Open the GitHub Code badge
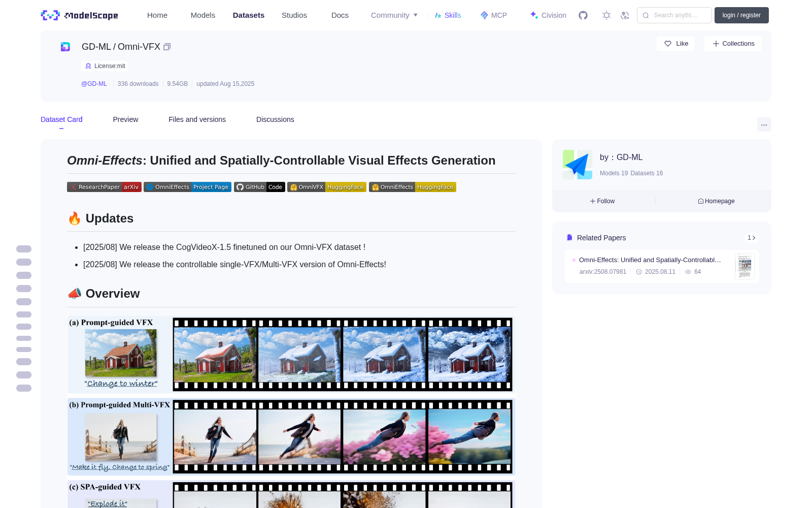 pos(259,187)
